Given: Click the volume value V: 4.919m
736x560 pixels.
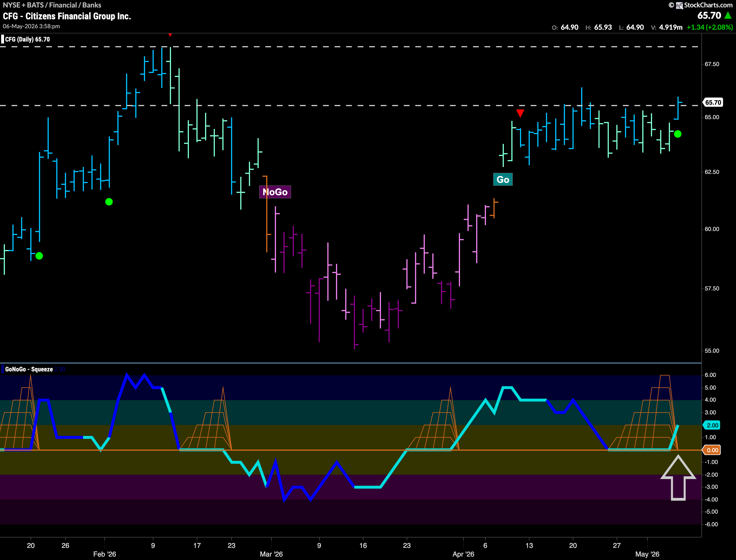Looking at the screenshot, I should point(667,27).
